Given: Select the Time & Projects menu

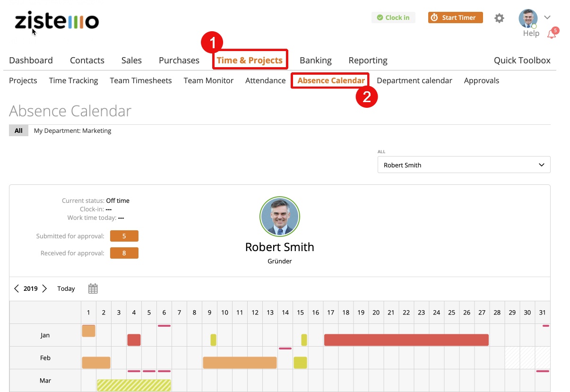Looking at the screenshot, I should tap(250, 60).
